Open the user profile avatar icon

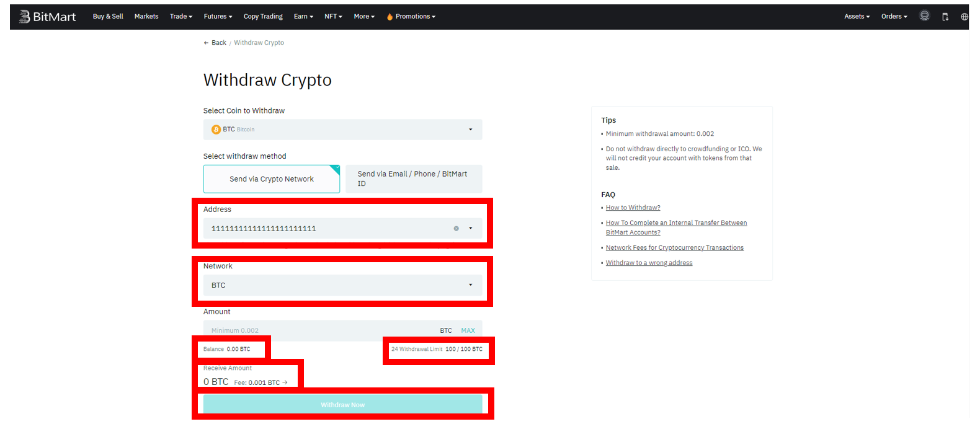(924, 16)
